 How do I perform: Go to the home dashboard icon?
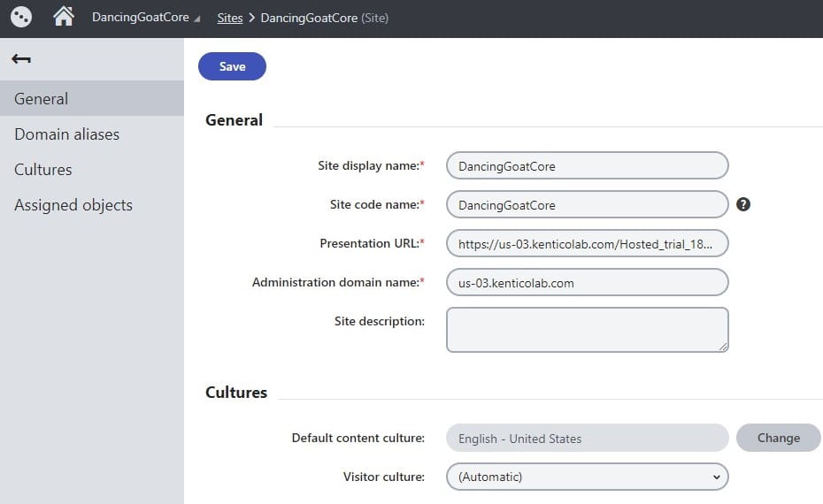64,16
